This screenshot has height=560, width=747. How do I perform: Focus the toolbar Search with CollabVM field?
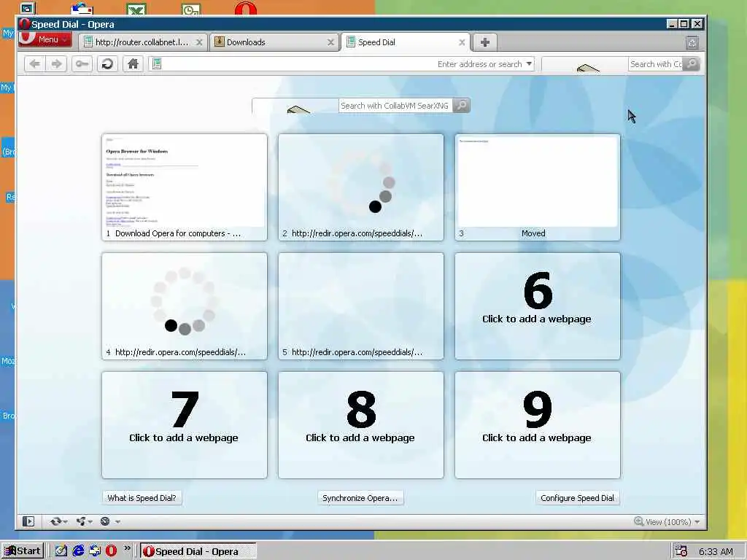click(655, 64)
